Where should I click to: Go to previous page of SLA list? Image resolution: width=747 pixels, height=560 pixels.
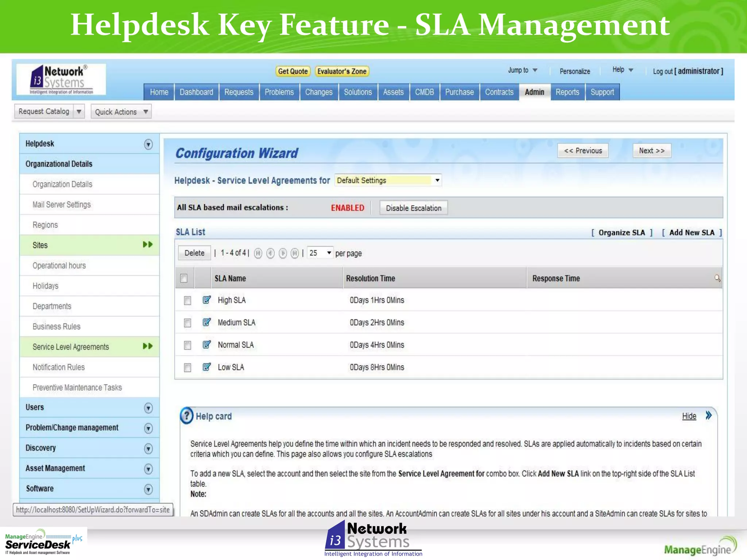(x=270, y=253)
